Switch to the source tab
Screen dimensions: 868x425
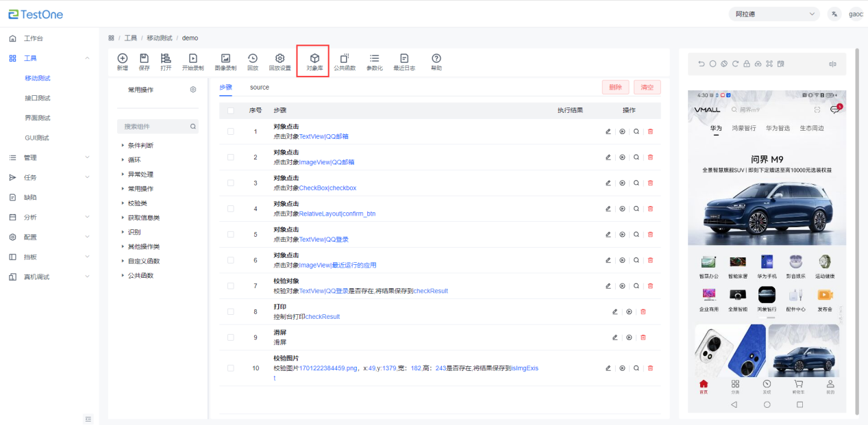(x=259, y=88)
